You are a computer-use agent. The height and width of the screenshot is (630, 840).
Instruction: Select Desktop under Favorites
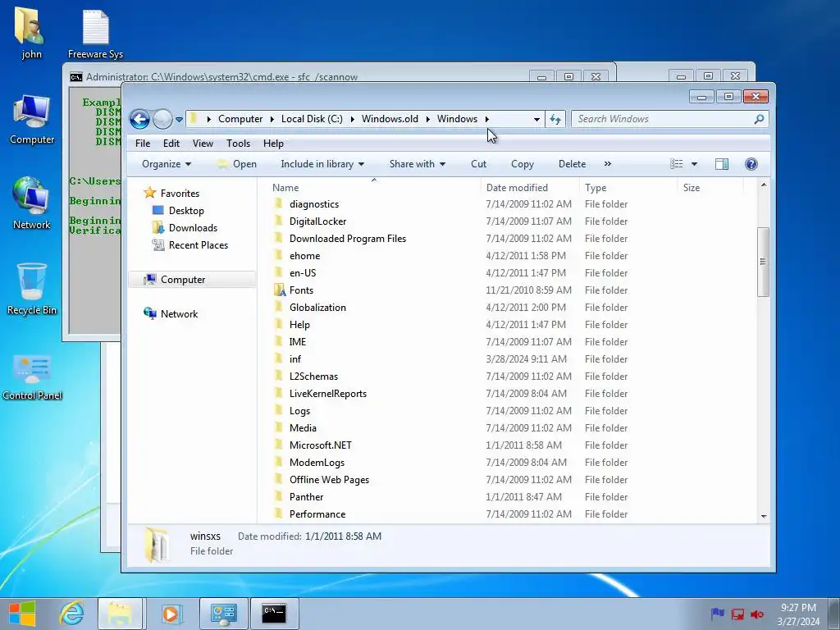[x=186, y=211]
